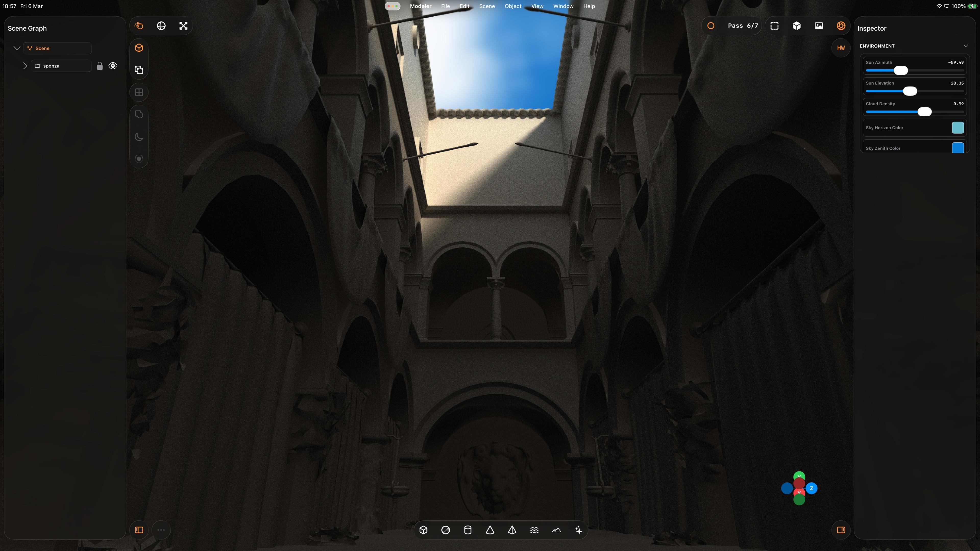
Task: Click the sun light icon in left toolbar
Action: (139, 159)
